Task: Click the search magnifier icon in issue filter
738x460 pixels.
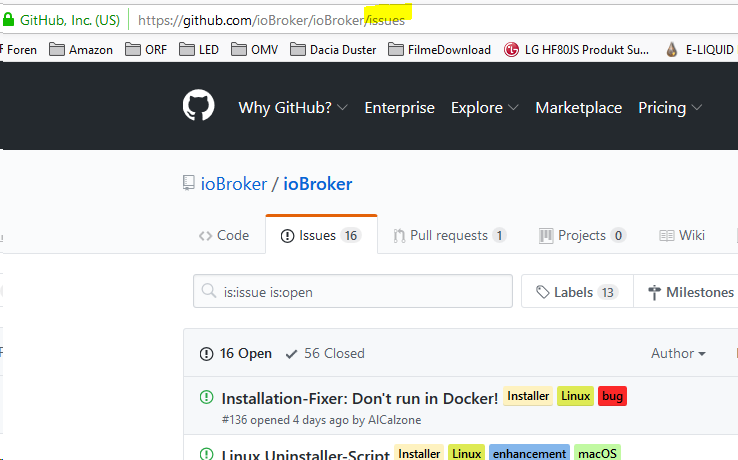Action: tap(209, 291)
